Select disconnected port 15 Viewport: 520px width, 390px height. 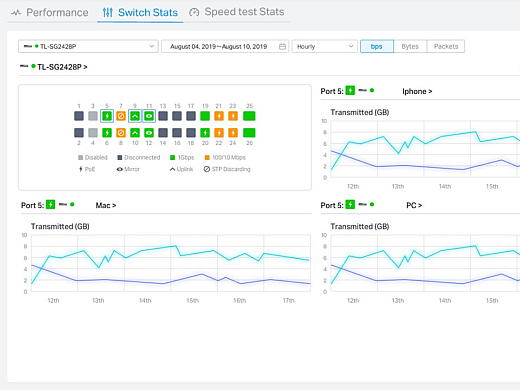[177, 116]
